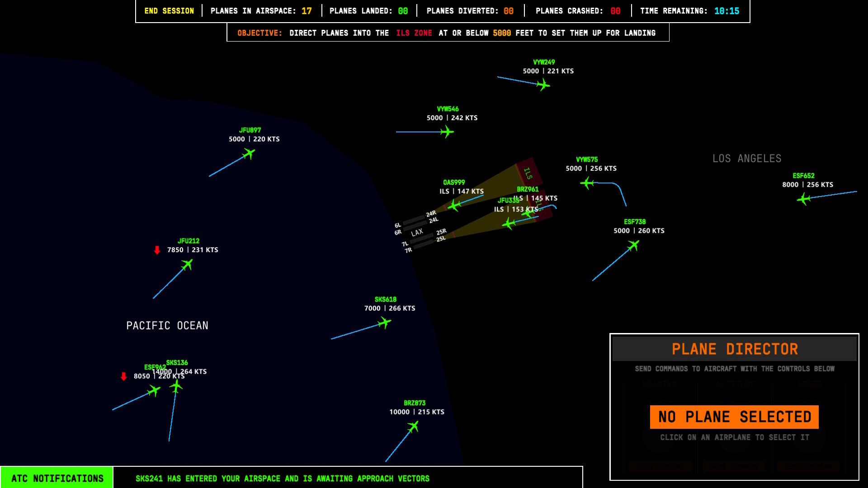
Task: Click the runway 25R label at LAX
Action: tap(441, 232)
